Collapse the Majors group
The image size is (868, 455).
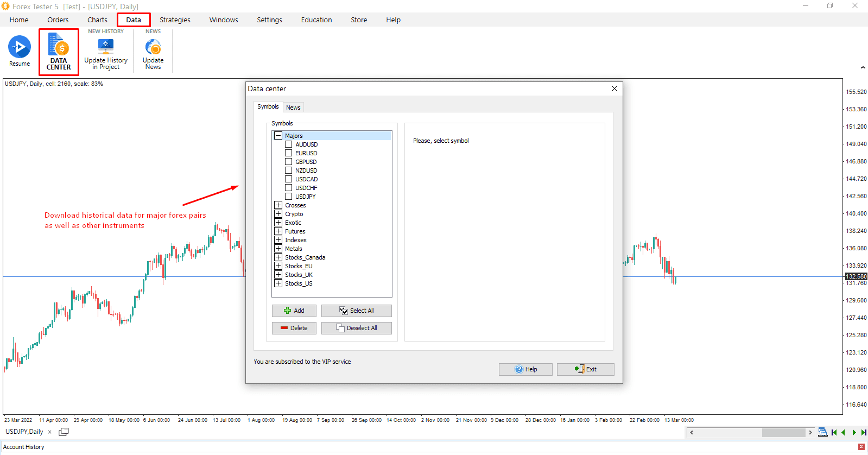pyautogui.click(x=278, y=136)
